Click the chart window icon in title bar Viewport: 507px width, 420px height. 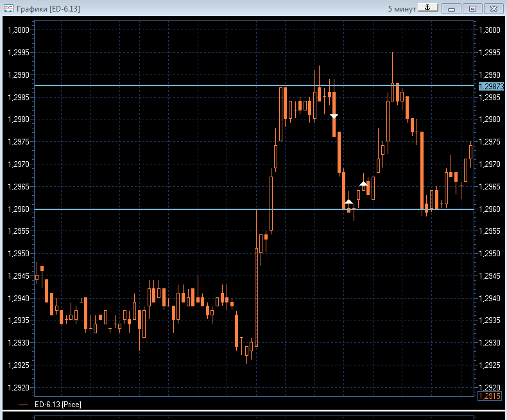tap(8, 8)
